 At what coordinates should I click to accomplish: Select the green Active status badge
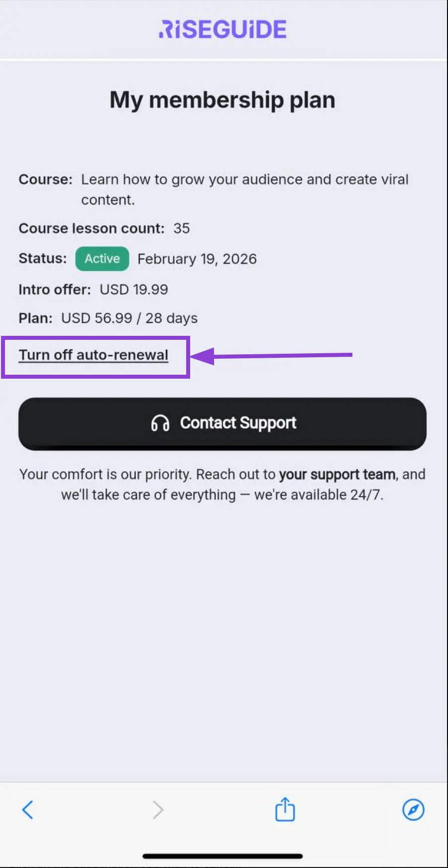pyautogui.click(x=102, y=259)
